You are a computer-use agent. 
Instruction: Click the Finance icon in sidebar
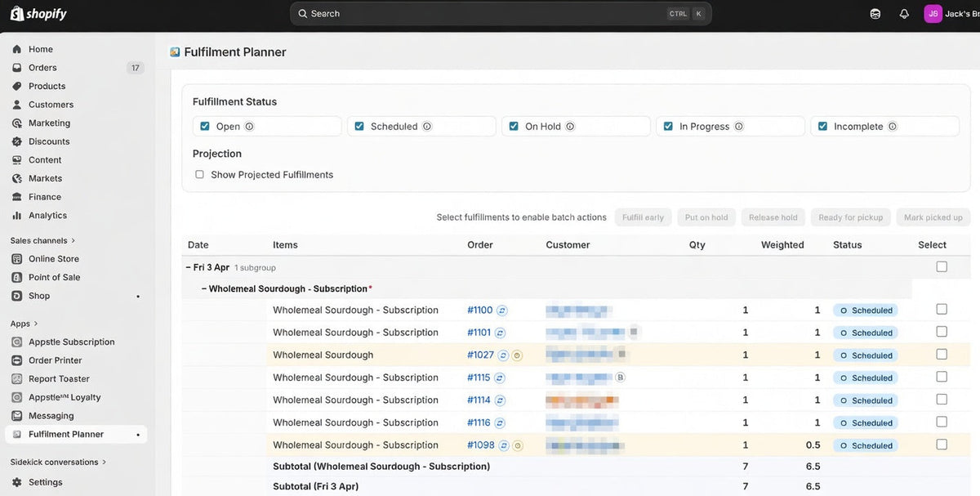pyautogui.click(x=16, y=197)
